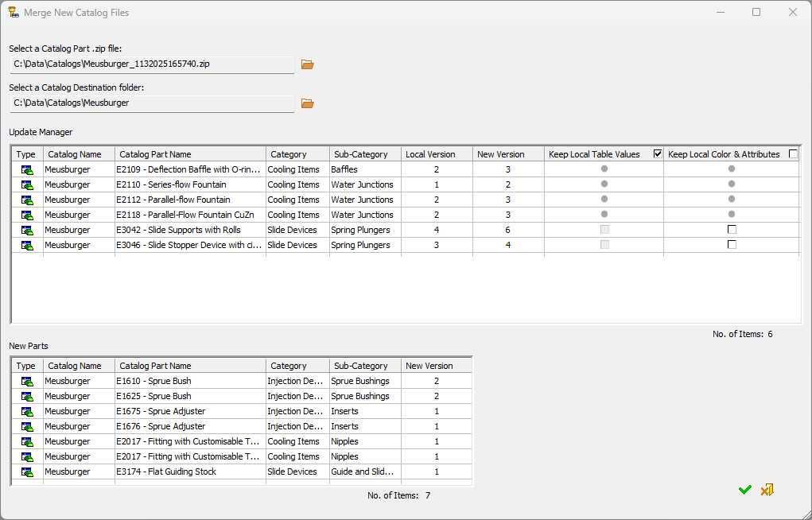The image size is (812, 520).
Task: Click the catalog part zip file path field
Action: coord(151,64)
